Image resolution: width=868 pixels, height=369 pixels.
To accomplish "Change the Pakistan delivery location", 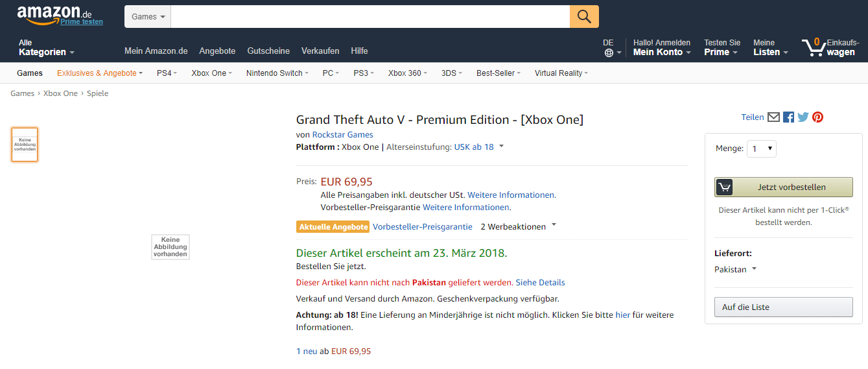I will 735,269.
